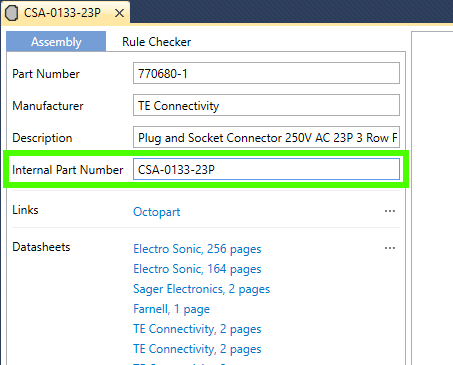
Task: Click the Part Number field 770680-1
Action: coord(266,73)
